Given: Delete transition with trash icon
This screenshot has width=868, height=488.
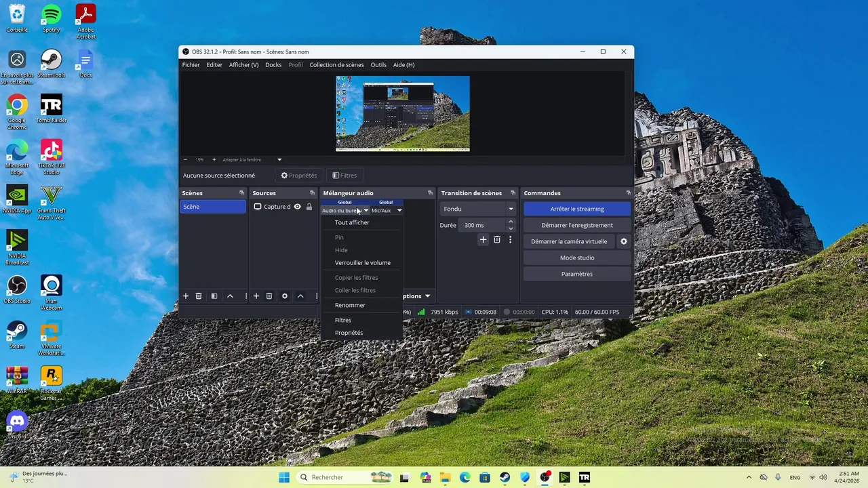Looking at the screenshot, I should [497, 240].
